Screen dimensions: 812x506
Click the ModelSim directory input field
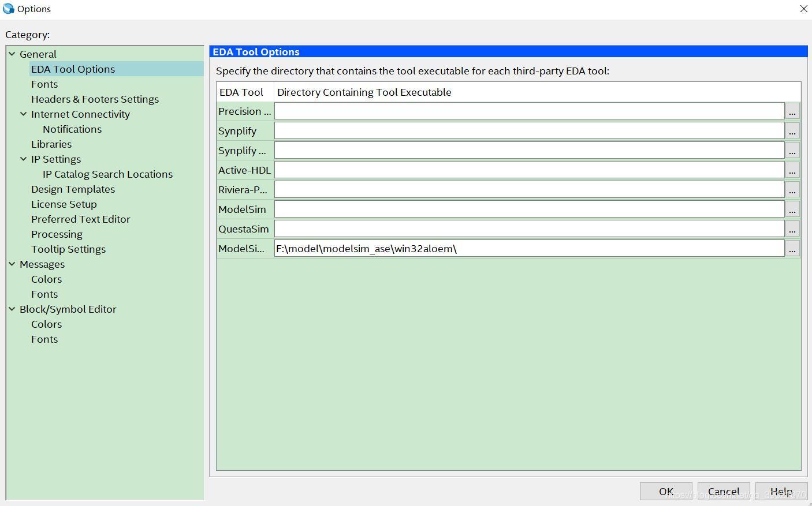[529, 209]
